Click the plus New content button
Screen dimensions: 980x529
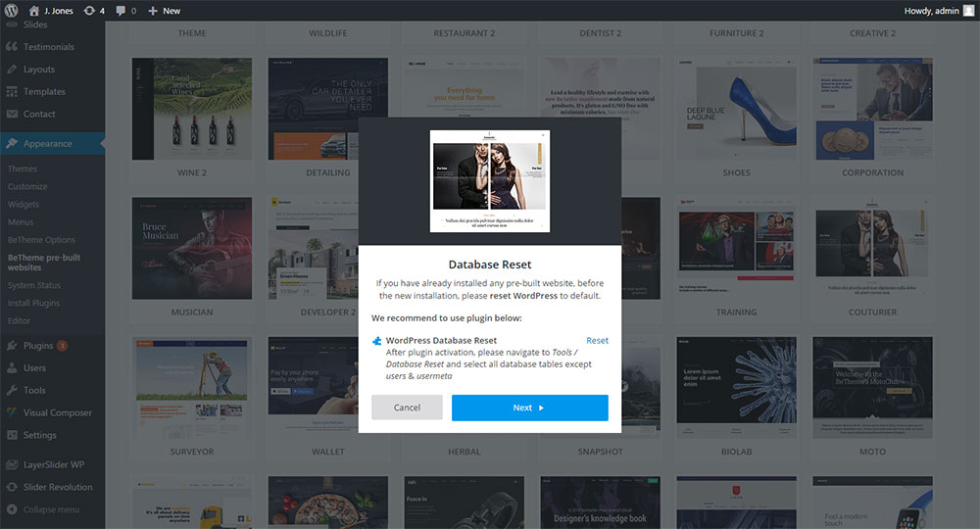(164, 11)
